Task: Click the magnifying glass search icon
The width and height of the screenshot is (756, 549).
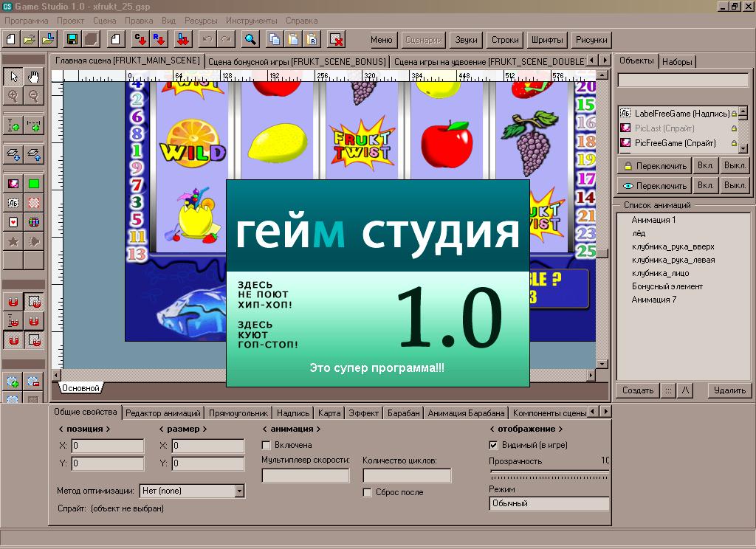Action: pyautogui.click(x=250, y=40)
